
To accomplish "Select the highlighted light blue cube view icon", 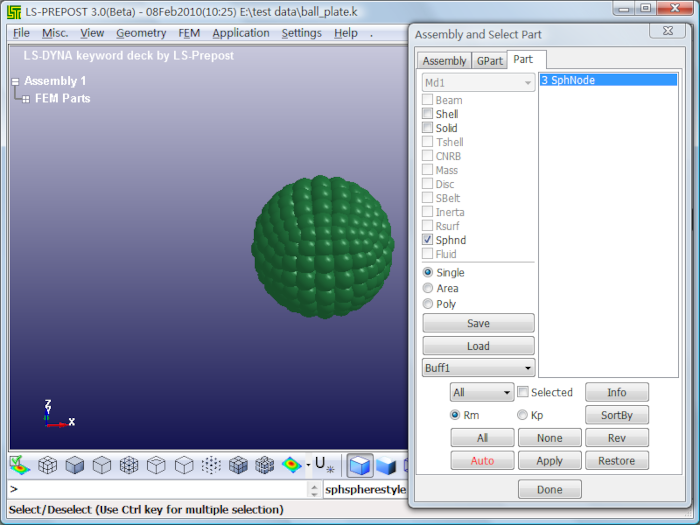I will click(360, 465).
